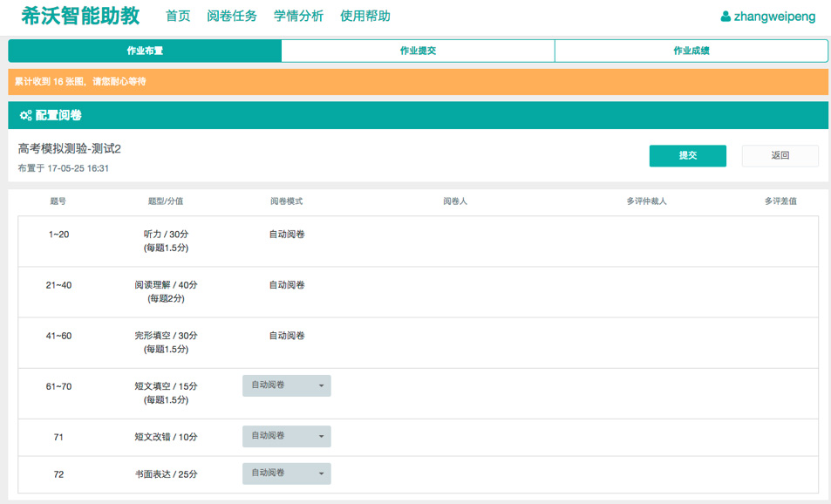Click the 阅卷模式 column header
Screen dimensions: 831x504
286,201
